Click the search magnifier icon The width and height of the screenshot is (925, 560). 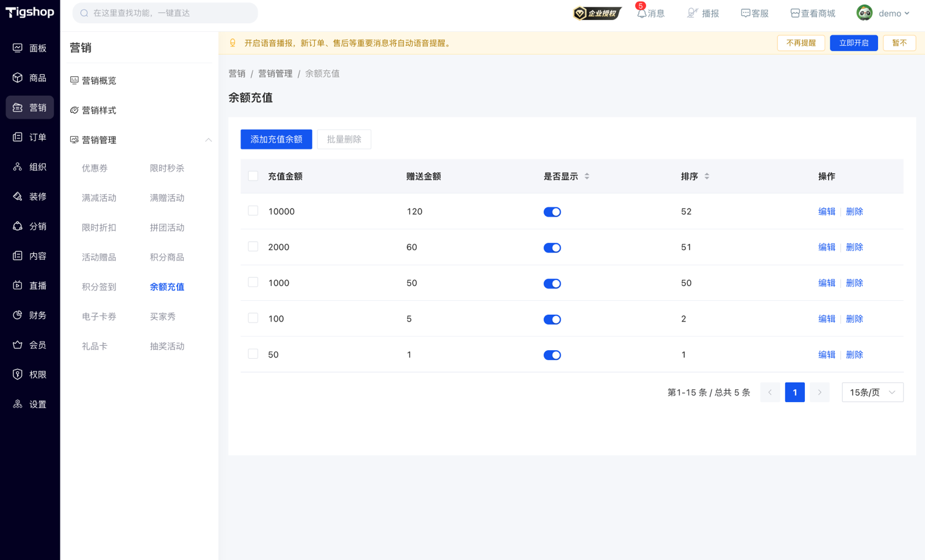point(84,13)
